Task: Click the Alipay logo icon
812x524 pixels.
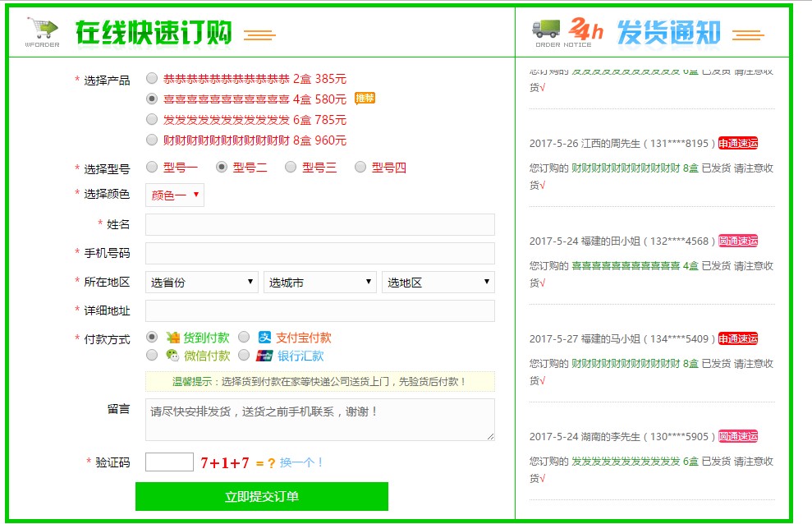Action: click(x=264, y=338)
